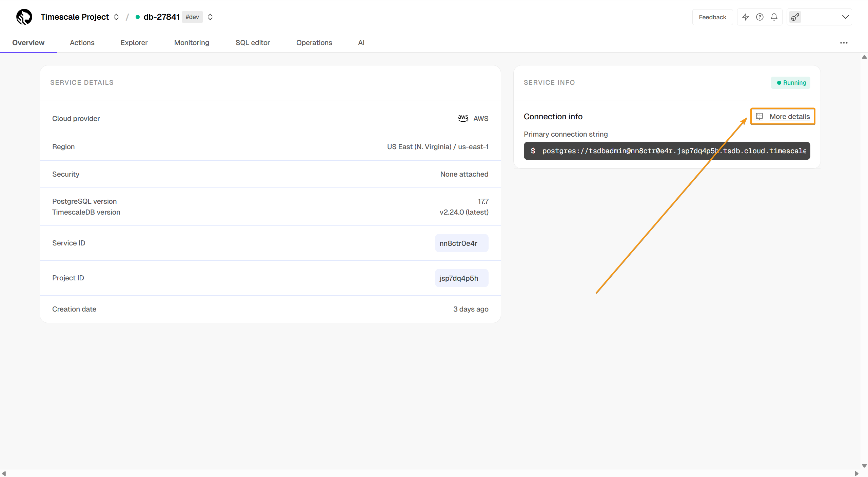Click the primary connection string box
Image resolution: width=868 pixels, height=477 pixels.
[667, 151]
